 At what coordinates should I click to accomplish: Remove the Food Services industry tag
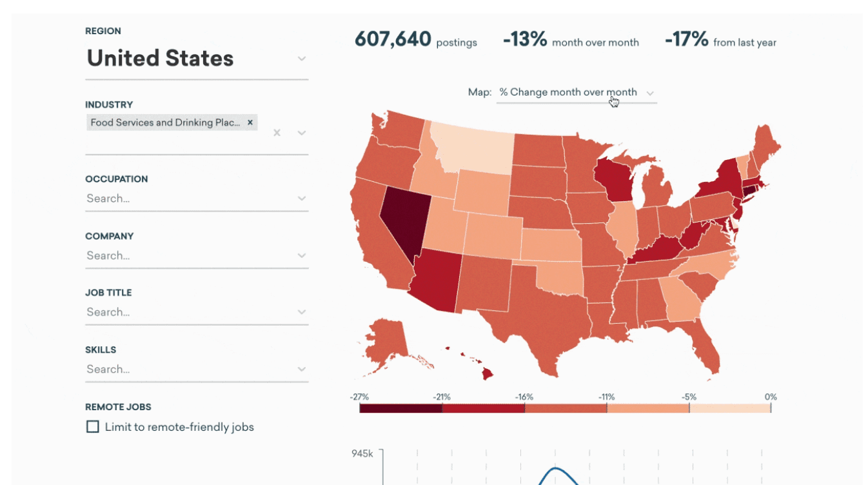250,123
